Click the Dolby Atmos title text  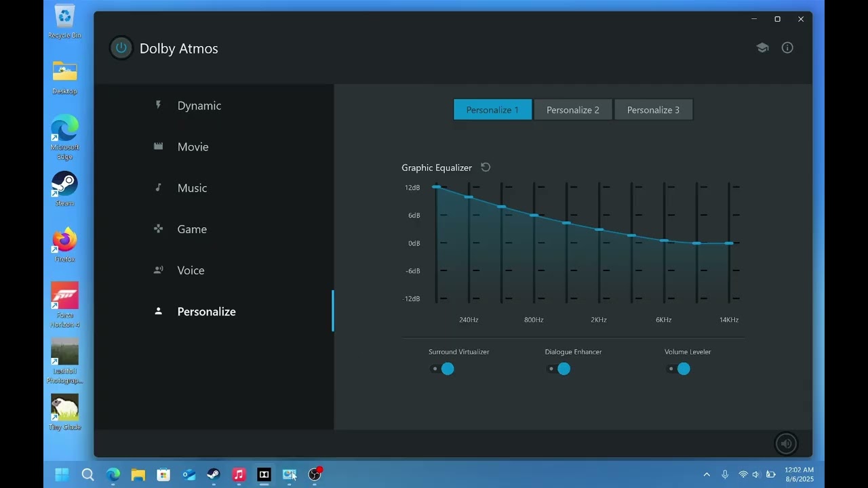tap(179, 48)
